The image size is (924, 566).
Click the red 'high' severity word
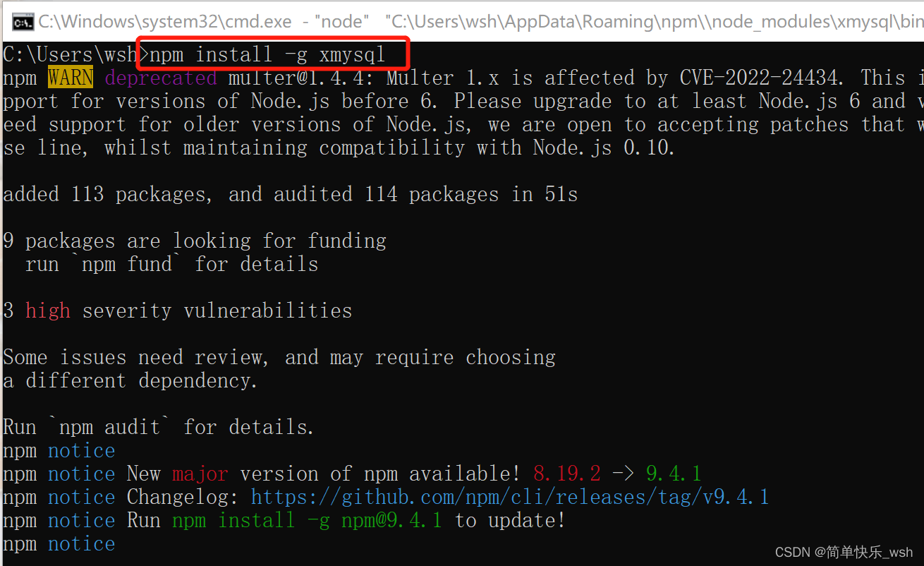point(48,311)
